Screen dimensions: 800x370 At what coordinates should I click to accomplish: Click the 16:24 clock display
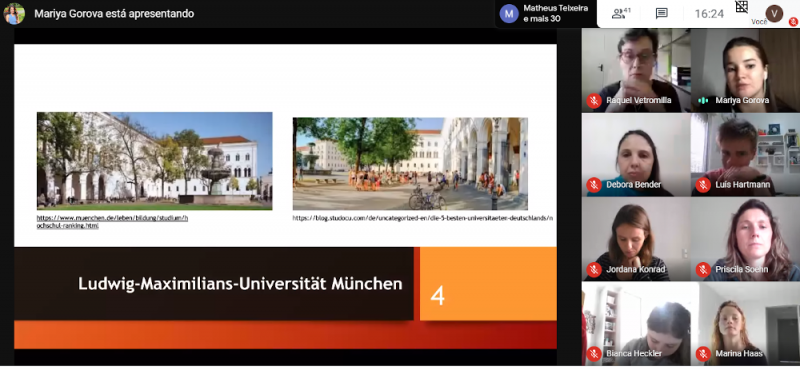(709, 14)
